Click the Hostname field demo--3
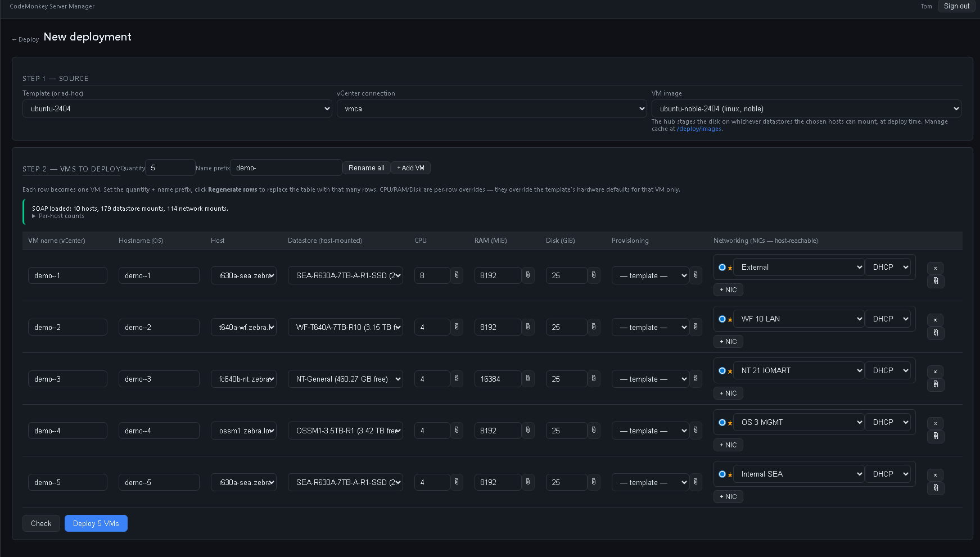The height and width of the screenshot is (557, 980). pyautogui.click(x=159, y=379)
